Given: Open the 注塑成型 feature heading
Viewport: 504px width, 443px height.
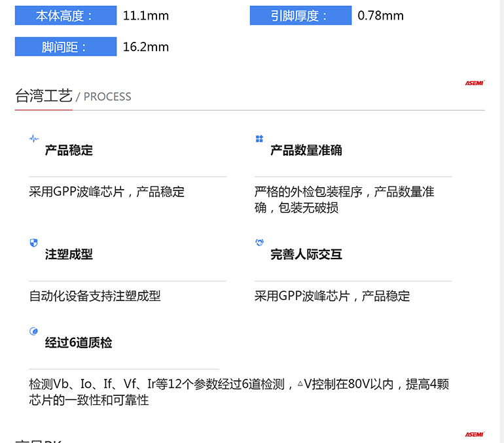Looking at the screenshot, I should (69, 255).
